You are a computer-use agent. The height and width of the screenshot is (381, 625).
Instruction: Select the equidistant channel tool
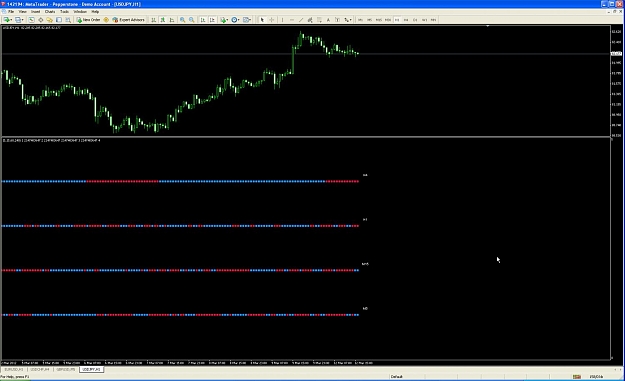310,20
